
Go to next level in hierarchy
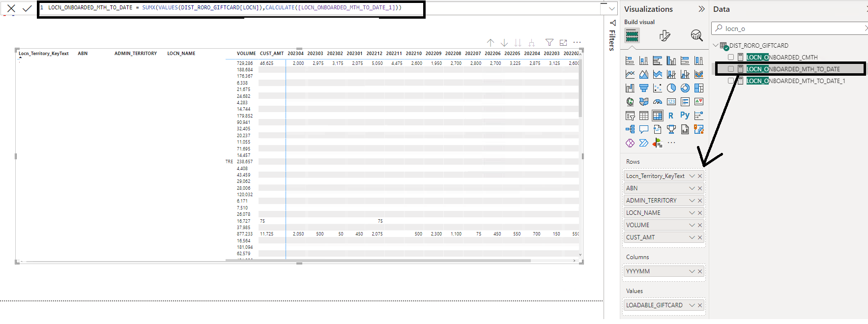(x=518, y=43)
